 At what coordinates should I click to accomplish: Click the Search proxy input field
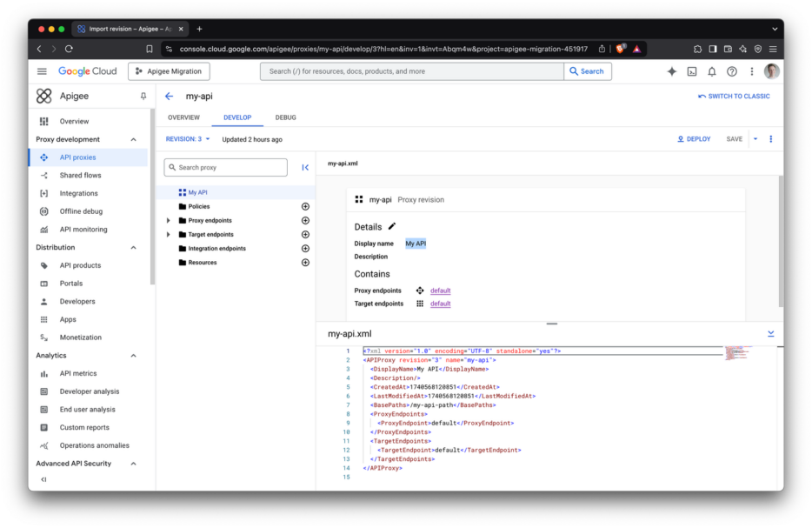point(226,167)
